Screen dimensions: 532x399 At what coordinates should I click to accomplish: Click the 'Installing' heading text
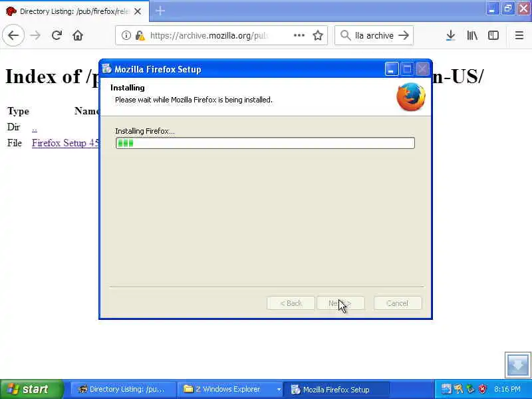point(127,88)
